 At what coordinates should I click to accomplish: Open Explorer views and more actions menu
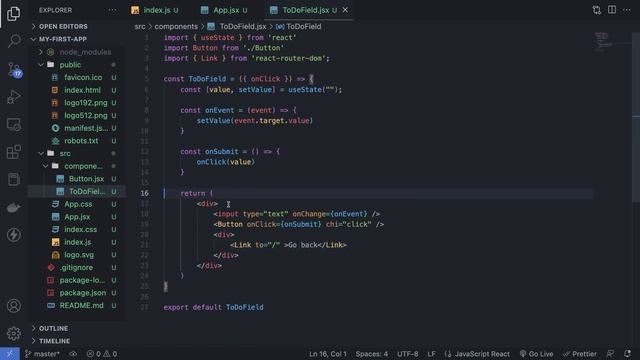point(112,10)
